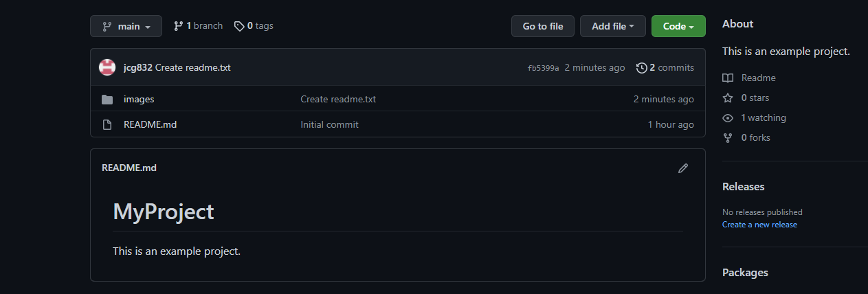Open the Initial commit message link
Screen dimensions: 868x294
coord(329,125)
